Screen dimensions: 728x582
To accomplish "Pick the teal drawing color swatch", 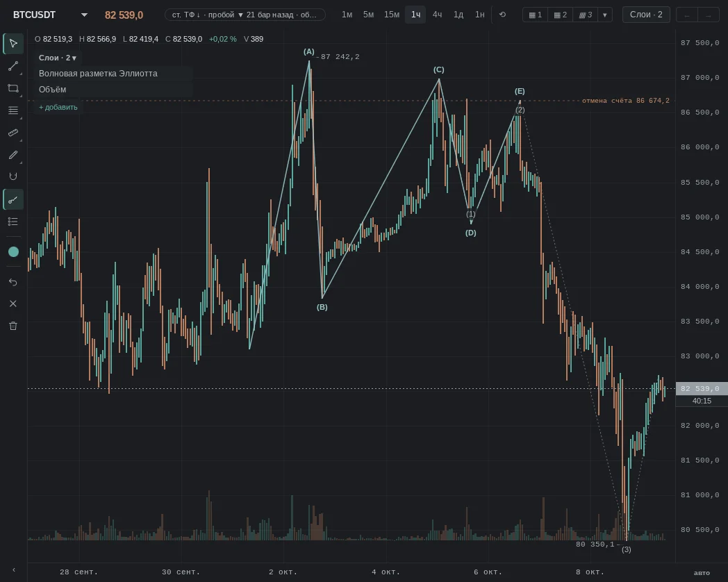I will (x=13, y=251).
